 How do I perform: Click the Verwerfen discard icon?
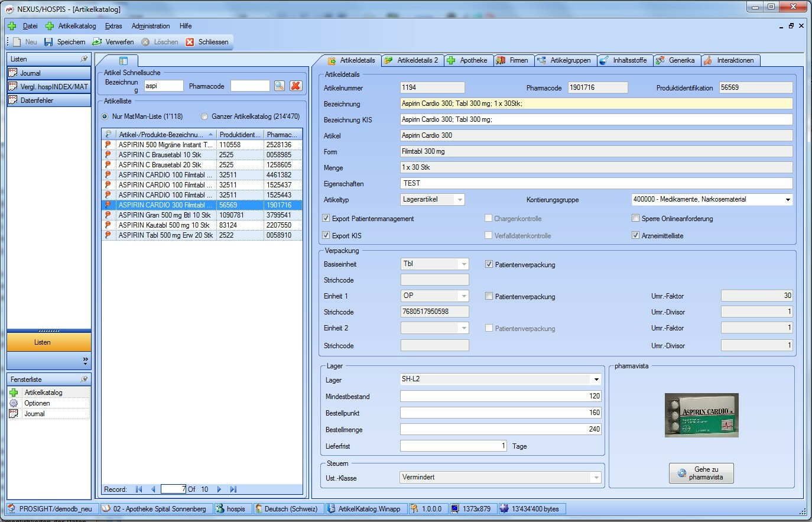(98, 42)
